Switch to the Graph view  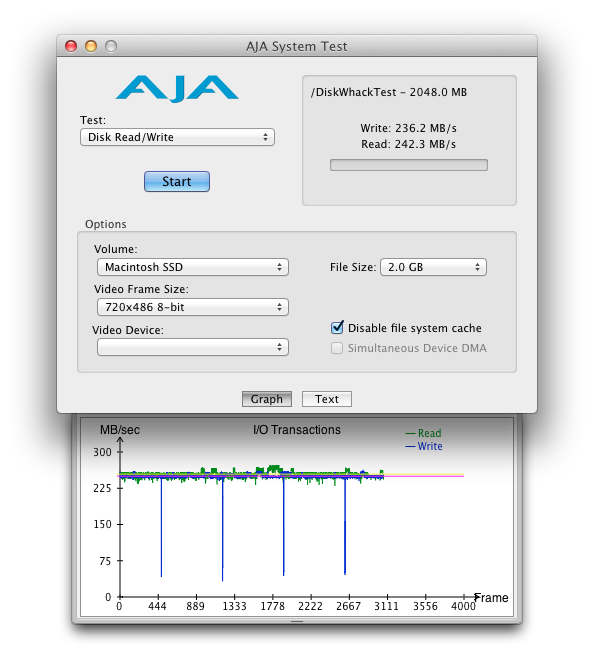267,399
